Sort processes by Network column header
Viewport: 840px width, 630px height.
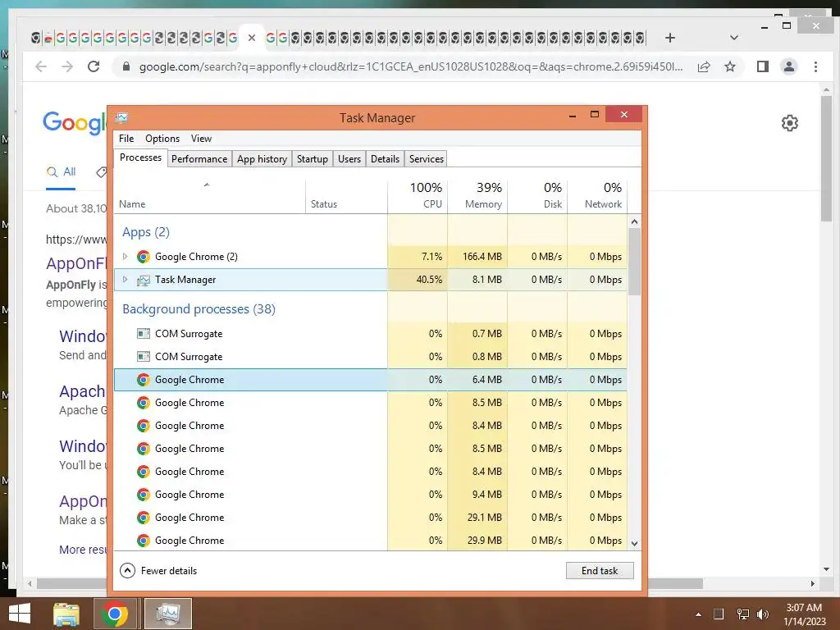click(597, 195)
